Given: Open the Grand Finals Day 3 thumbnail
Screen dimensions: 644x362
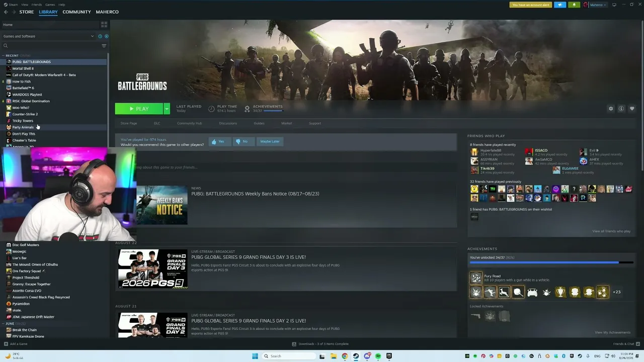Looking at the screenshot, I should tap(153, 269).
